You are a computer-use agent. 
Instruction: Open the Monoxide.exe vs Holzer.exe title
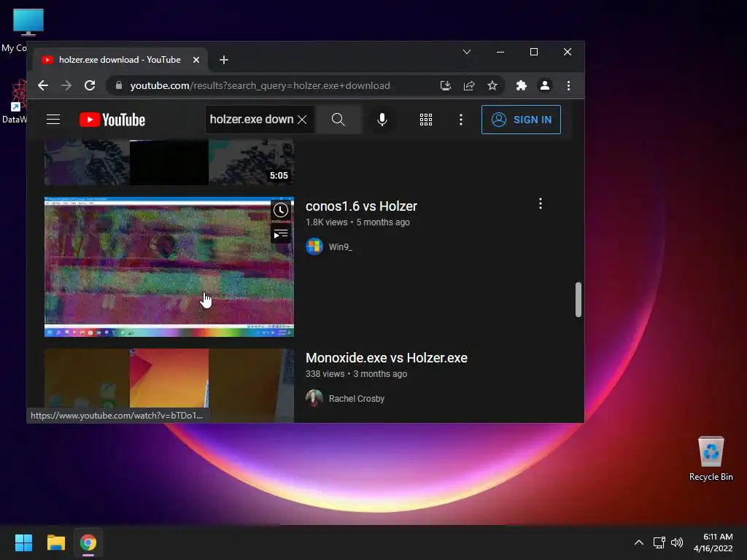[x=387, y=358]
